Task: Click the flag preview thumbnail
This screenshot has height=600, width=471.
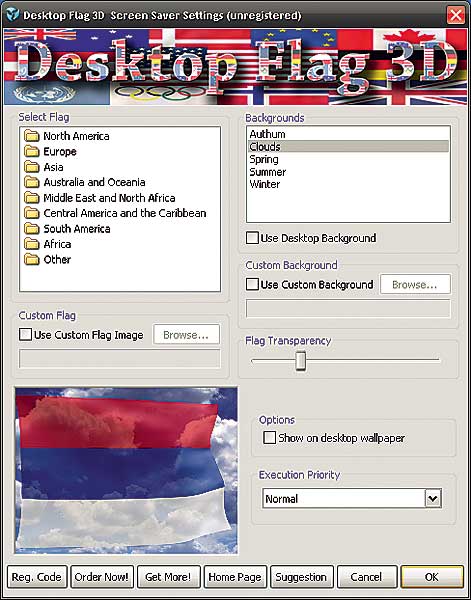Action: pyautogui.click(x=126, y=471)
